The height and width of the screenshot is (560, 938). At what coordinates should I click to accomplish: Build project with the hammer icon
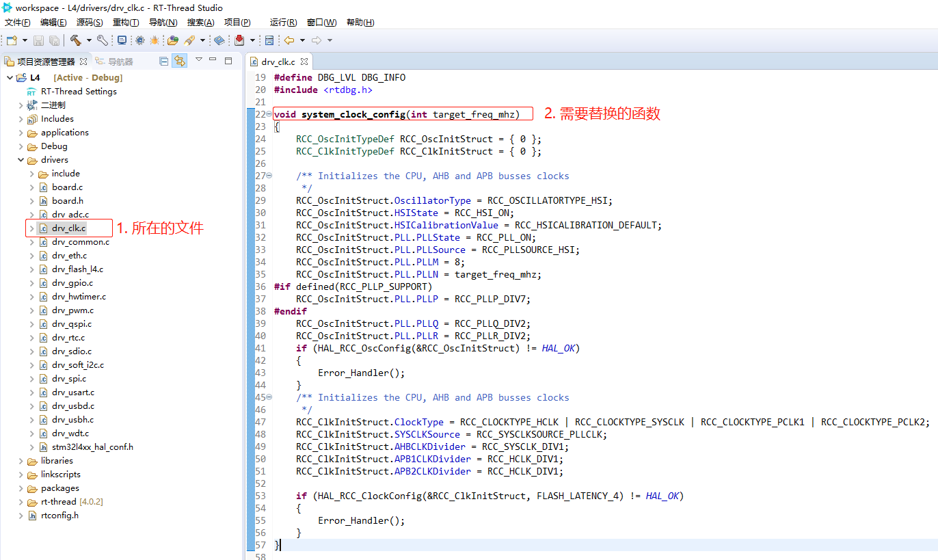coord(76,40)
